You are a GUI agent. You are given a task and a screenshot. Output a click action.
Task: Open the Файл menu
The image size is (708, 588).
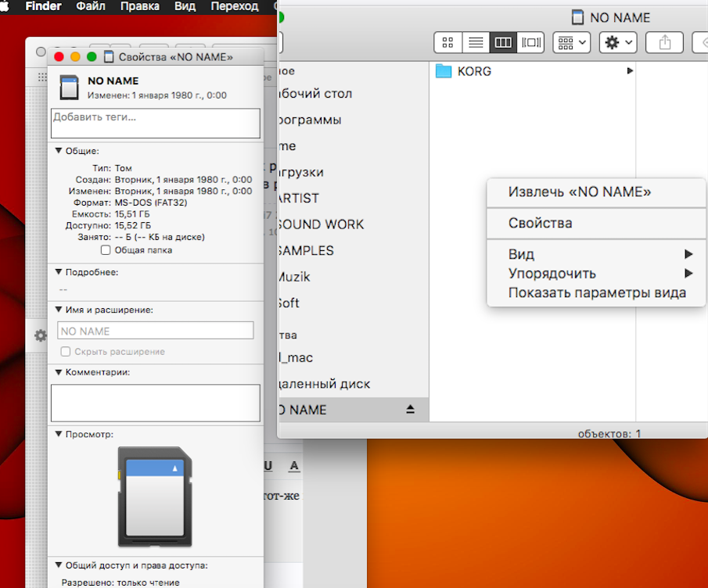point(91,6)
